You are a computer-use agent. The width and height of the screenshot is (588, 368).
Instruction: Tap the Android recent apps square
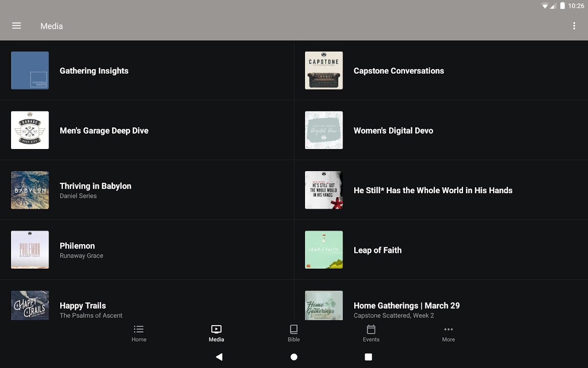click(x=368, y=357)
